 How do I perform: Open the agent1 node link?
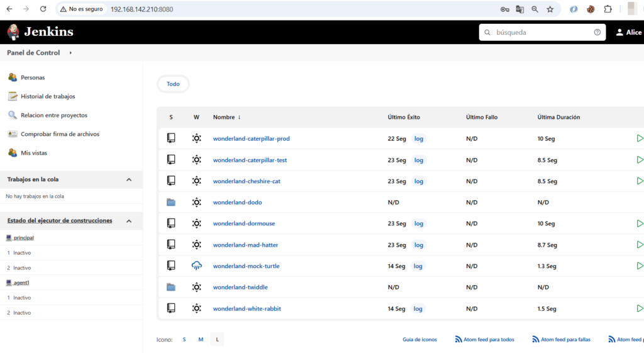point(21,283)
